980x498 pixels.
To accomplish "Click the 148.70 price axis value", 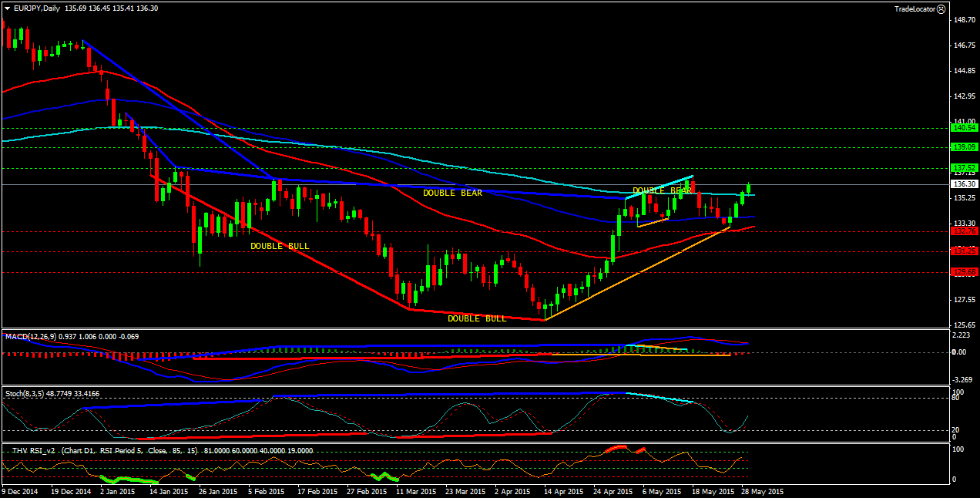I will coord(965,20).
